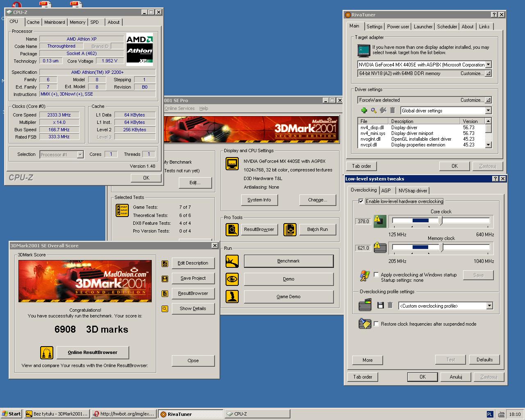Open the Processor #1 selection dropdown in CPU-Z
525x420 pixels.
(80, 155)
